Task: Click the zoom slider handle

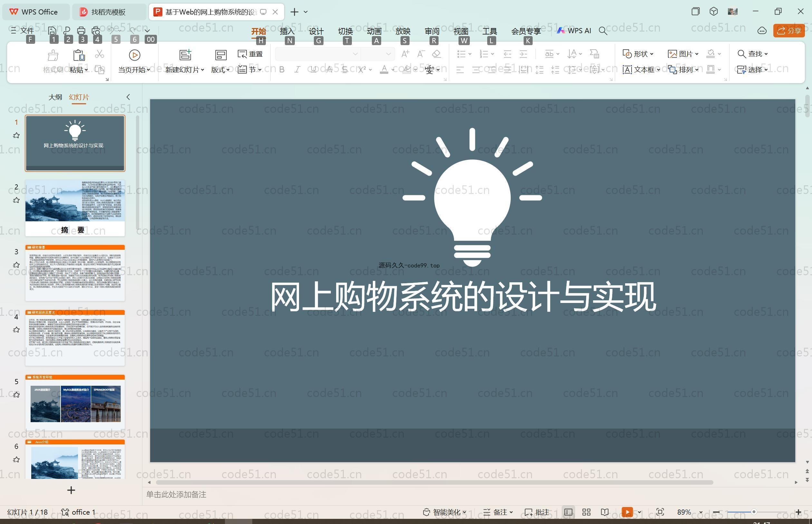Action: pyautogui.click(x=754, y=512)
